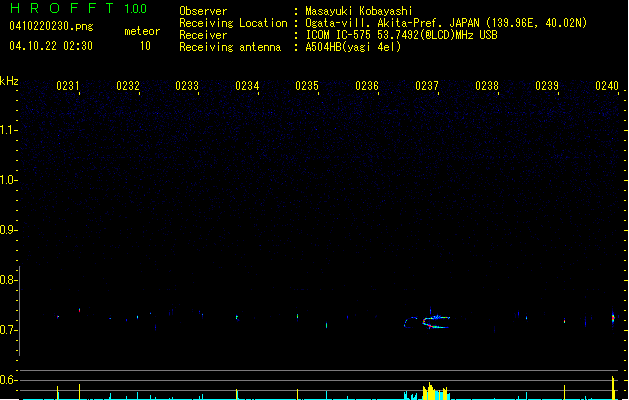Click the 0231 time marker
Image resolution: width=629 pixels, height=400 pixels.
pos(67,86)
